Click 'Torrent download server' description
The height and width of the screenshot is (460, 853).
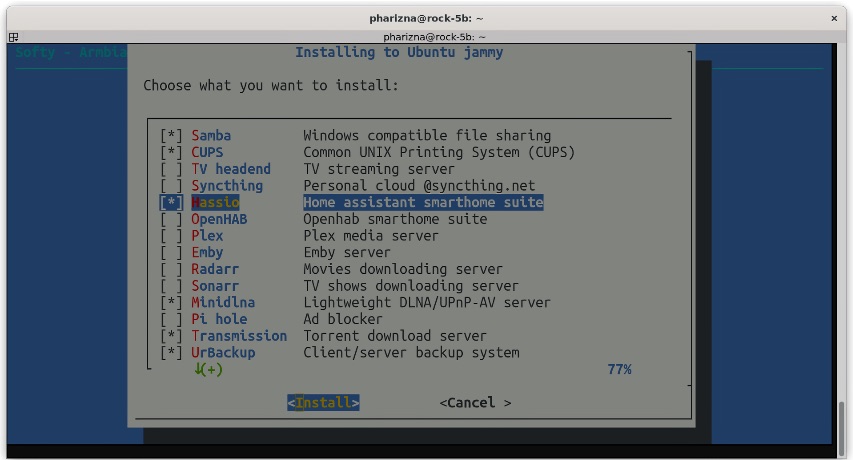tap(395, 336)
